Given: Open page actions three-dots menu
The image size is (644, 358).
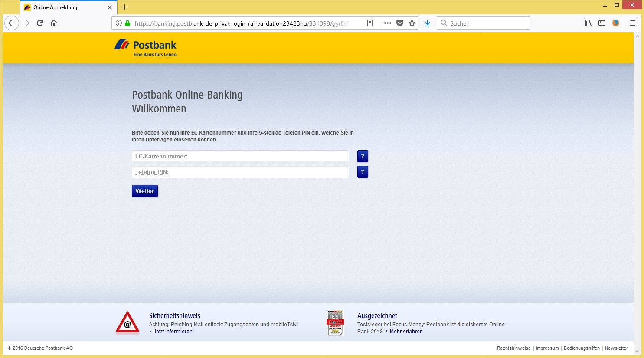Looking at the screenshot, I should pyautogui.click(x=387, y=23).
